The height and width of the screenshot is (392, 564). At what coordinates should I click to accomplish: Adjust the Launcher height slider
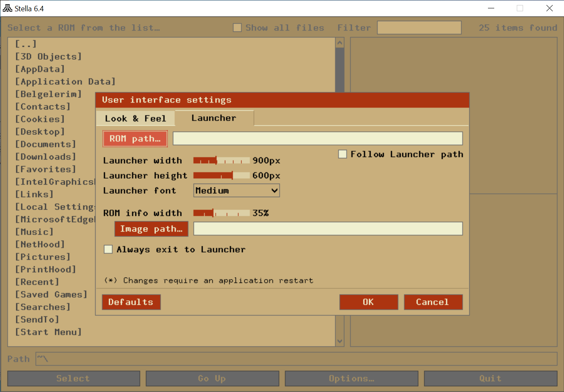pyautogui.click(x=221, y=175)
